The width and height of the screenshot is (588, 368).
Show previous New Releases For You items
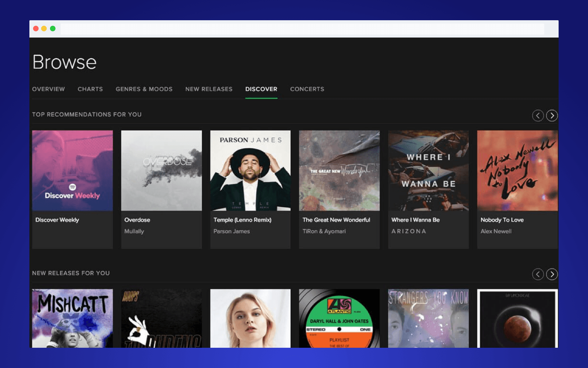pyautogui.click(x=538, y=274)
